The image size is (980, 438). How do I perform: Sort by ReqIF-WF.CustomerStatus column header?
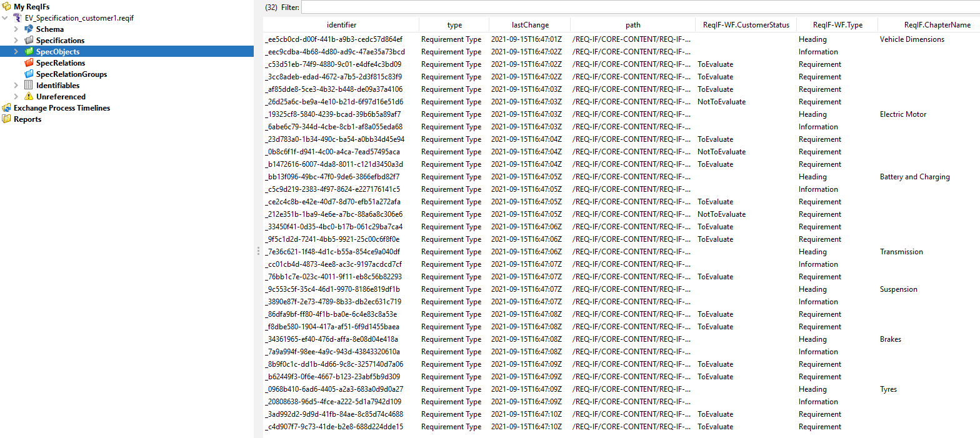click(746, 25)
